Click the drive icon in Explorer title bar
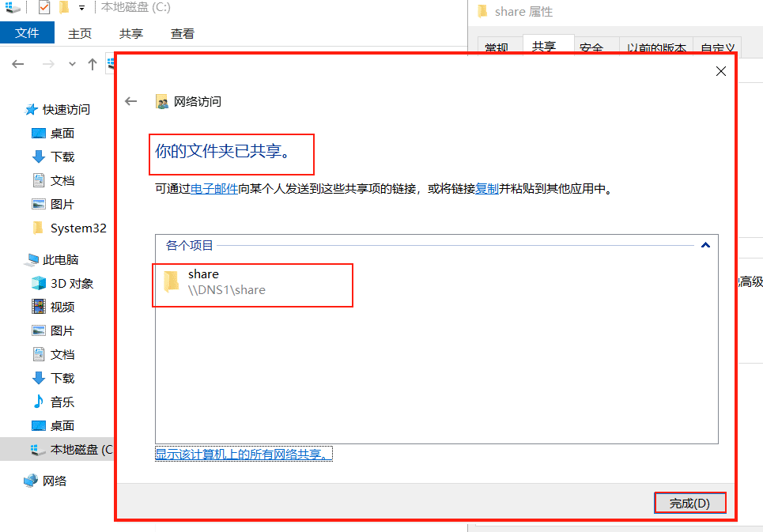This screenshot has height=532, width=763. tap(12, 7)
